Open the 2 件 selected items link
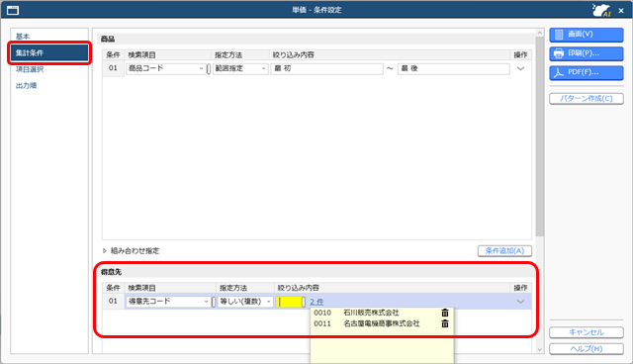Screen dimensions: 633x364 (316, 302)
